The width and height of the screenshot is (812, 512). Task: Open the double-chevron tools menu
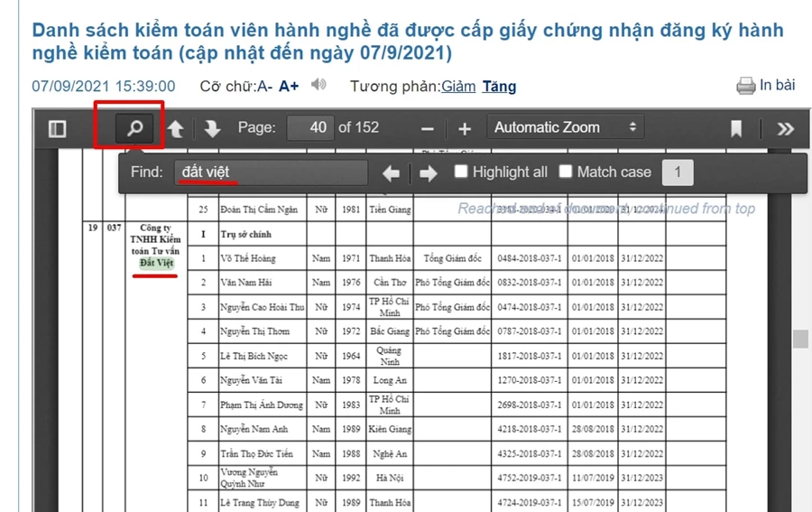[x=785, y=128]
